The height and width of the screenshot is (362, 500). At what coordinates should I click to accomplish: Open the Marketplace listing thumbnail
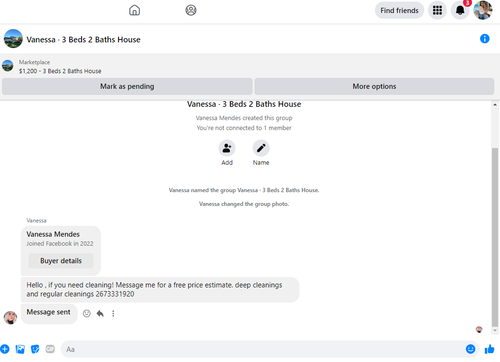pos(8,66)
